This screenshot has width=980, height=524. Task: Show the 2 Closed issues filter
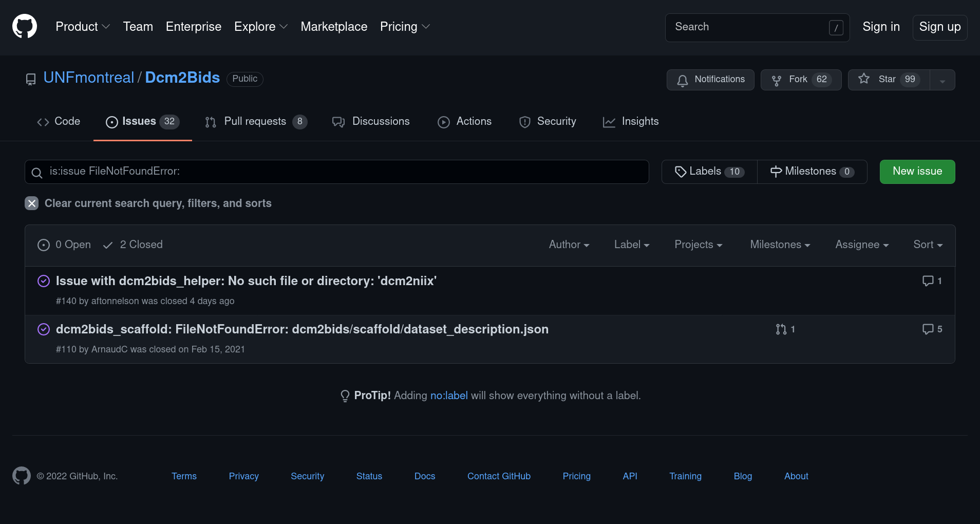click(x=133, y=245)
